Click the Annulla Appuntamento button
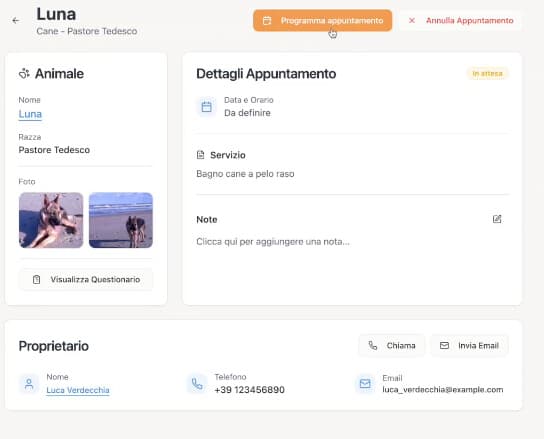Viewport: 544px width, 439px height. pyautogui.click(x=460, y=20)
